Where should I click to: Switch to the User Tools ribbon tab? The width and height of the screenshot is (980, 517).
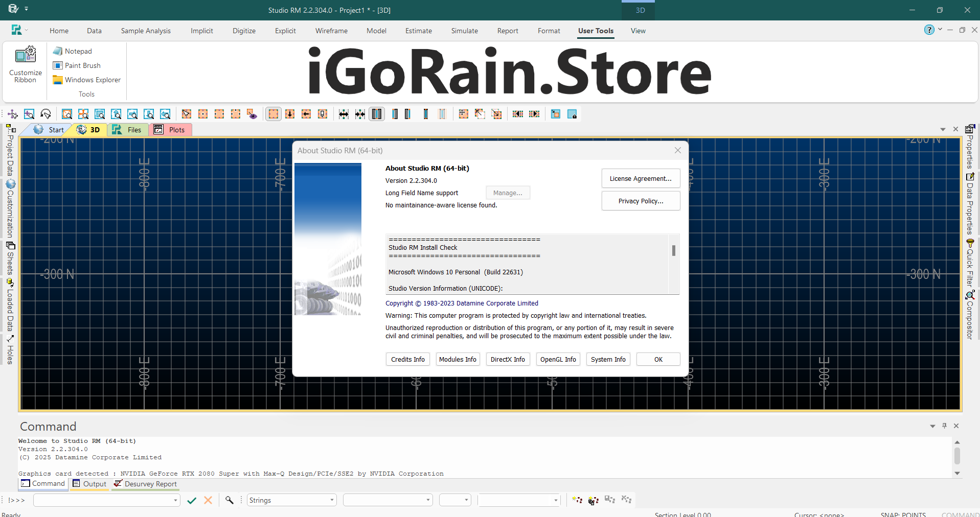595,31
